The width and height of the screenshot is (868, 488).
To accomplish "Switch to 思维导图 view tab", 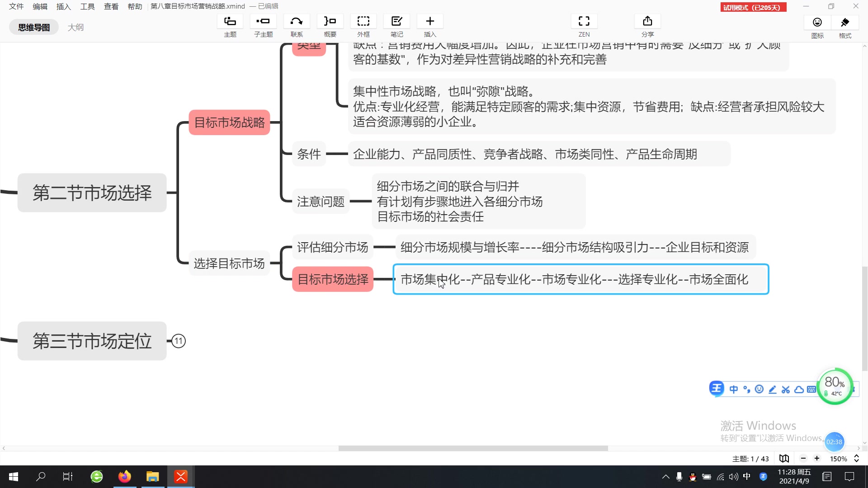I will pyautogui.click(x=34, y=27).
